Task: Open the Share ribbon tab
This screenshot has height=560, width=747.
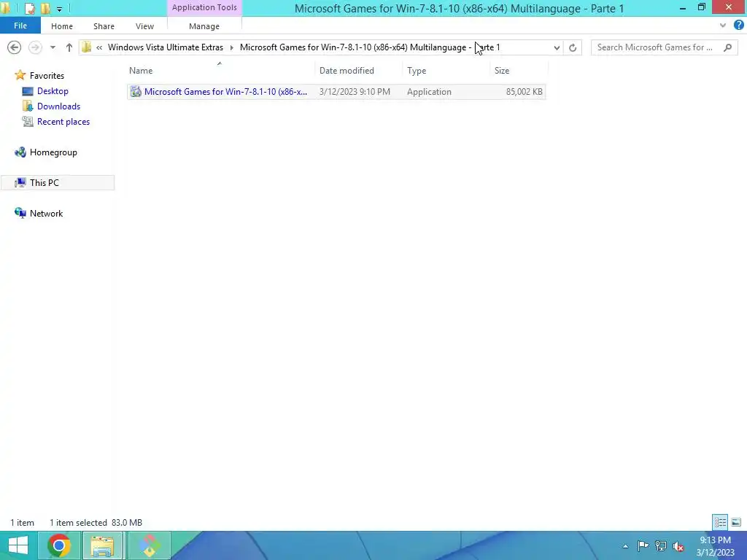Action: pyautogui.click(x=104, y=26)
